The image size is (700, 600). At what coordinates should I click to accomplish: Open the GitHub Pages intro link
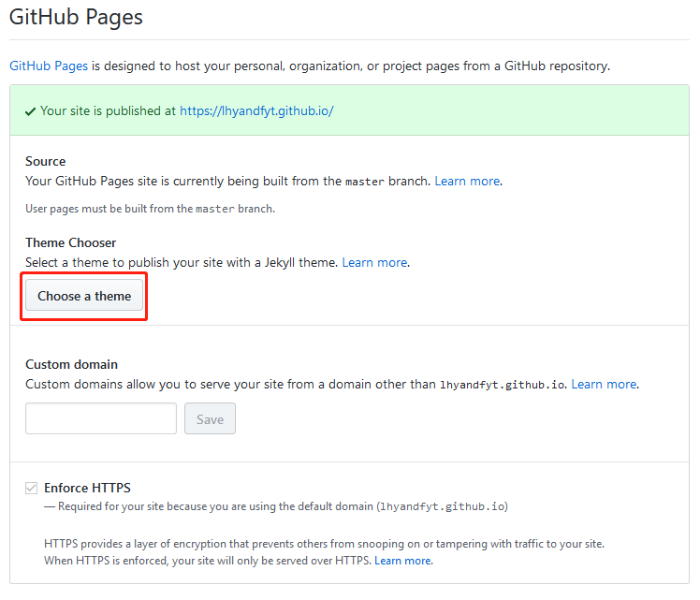click(49, 66)
